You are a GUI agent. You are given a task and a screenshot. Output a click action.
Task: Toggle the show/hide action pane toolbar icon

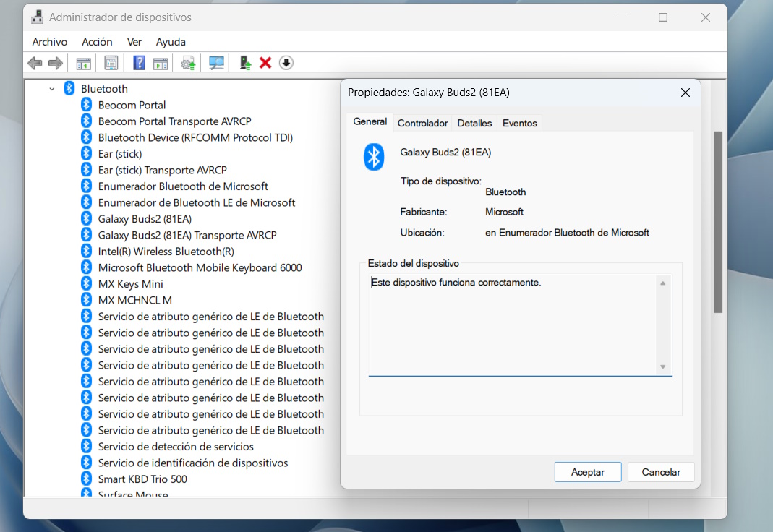coord(161,63)
